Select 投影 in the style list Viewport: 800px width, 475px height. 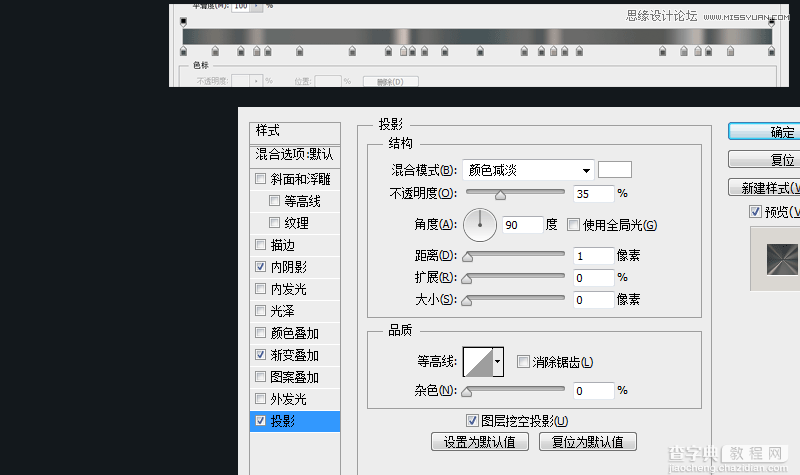(x=295, y=421)
